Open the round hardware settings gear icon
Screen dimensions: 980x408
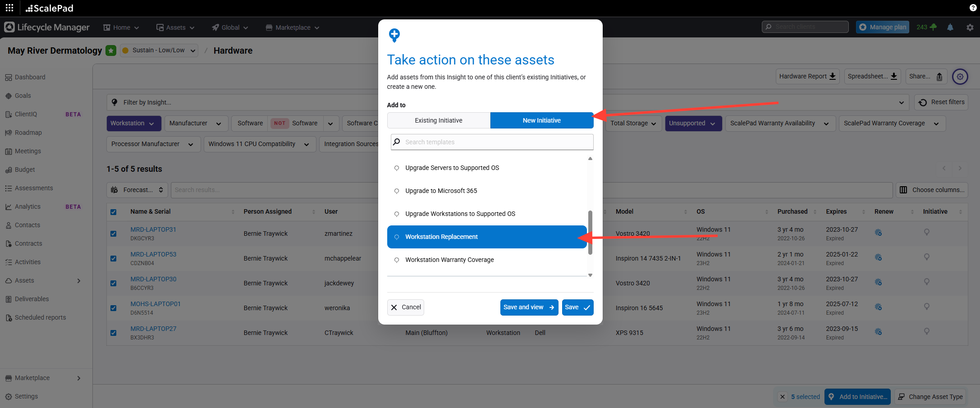(x=960, y=77)
